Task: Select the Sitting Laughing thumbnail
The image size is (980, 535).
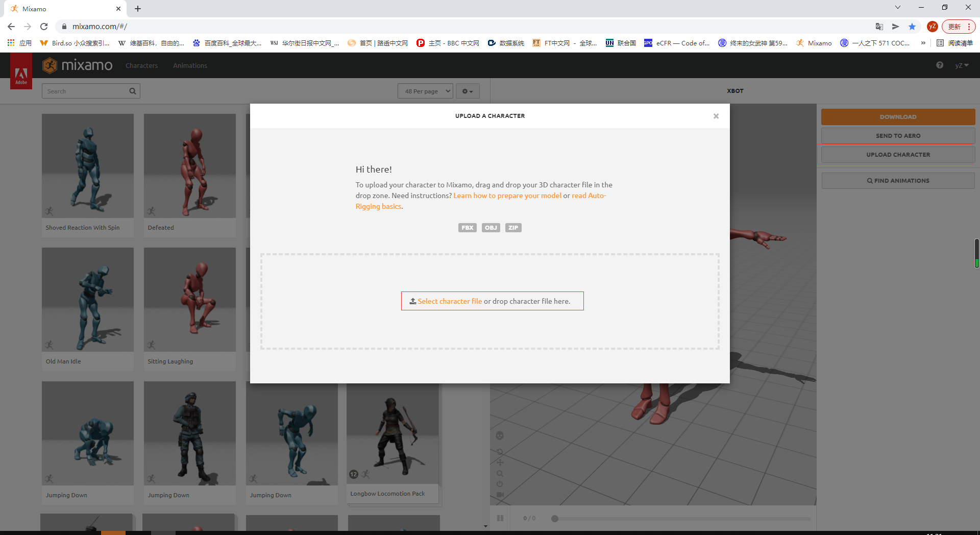Action: (x=190, y=300)
